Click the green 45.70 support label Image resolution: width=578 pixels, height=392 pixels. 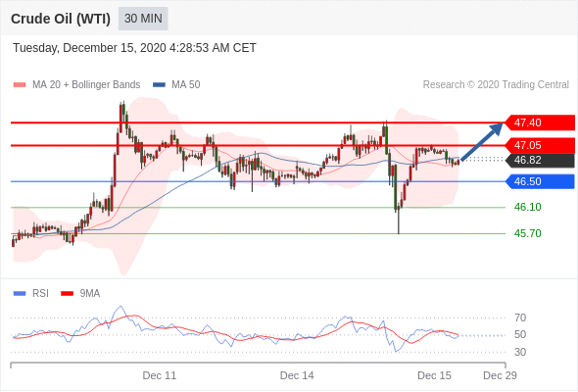point(527,233)
